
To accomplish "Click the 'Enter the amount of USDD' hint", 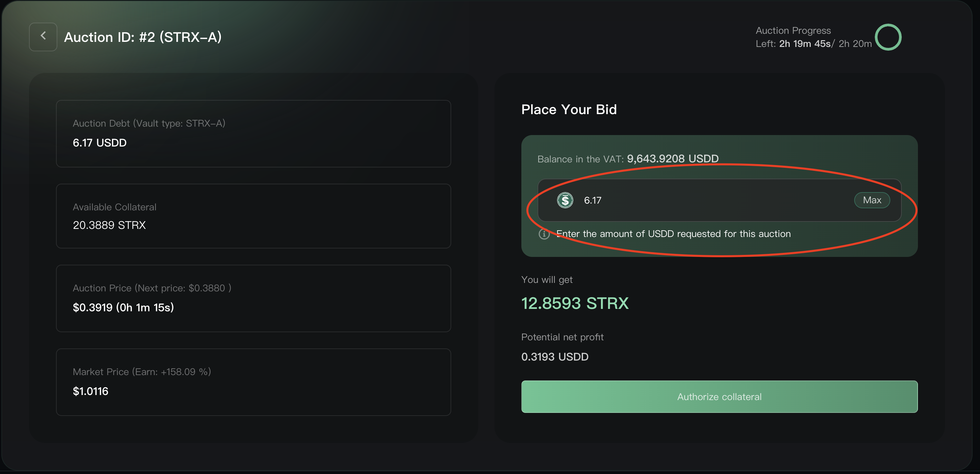I will click(673, 234).
